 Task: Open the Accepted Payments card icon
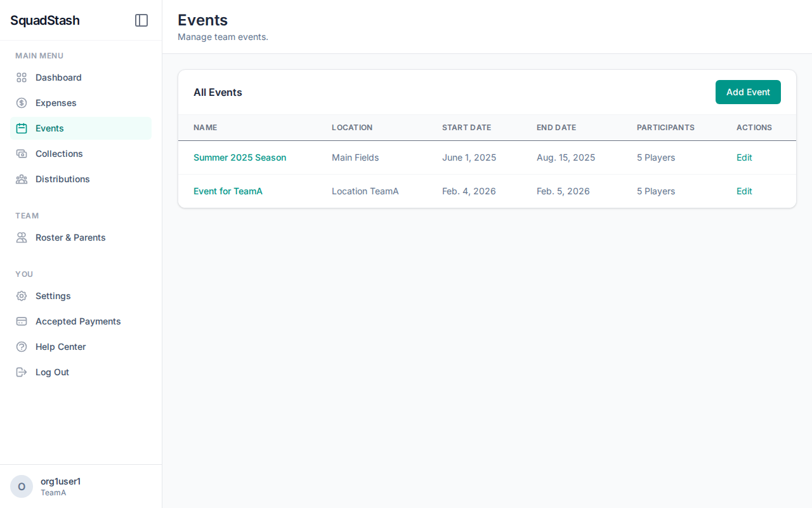21,321
